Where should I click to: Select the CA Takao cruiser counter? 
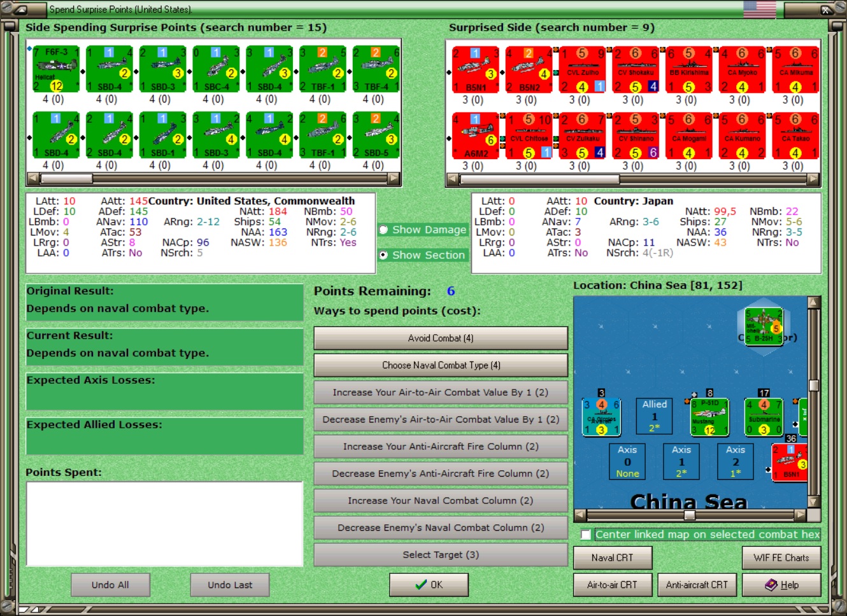click(795, 136)
